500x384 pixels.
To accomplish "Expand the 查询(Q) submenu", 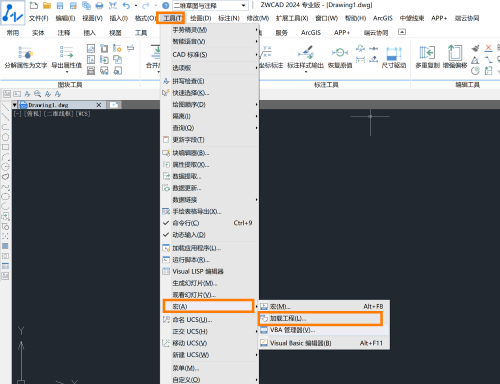I will (210, 128).
